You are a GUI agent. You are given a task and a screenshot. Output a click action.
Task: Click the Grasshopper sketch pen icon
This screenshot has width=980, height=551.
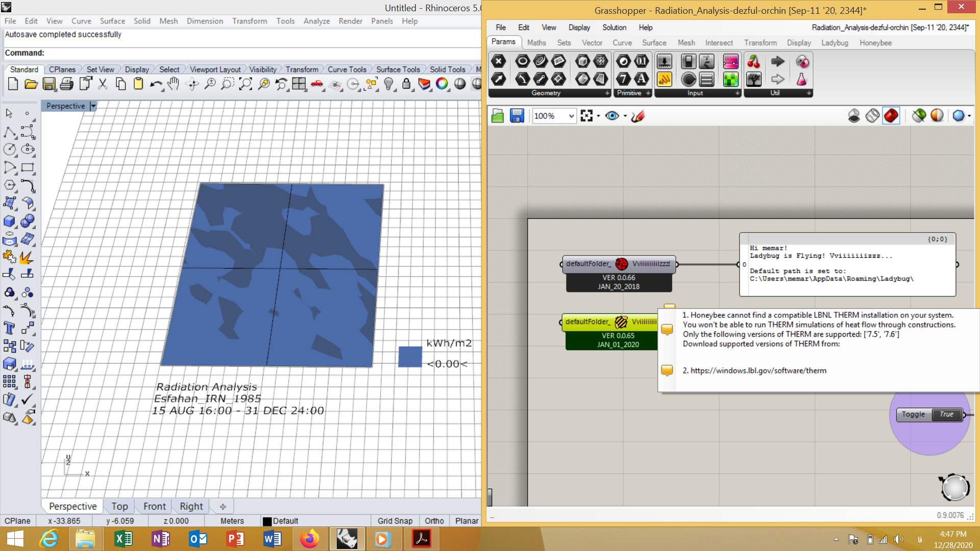pos(638,116)
